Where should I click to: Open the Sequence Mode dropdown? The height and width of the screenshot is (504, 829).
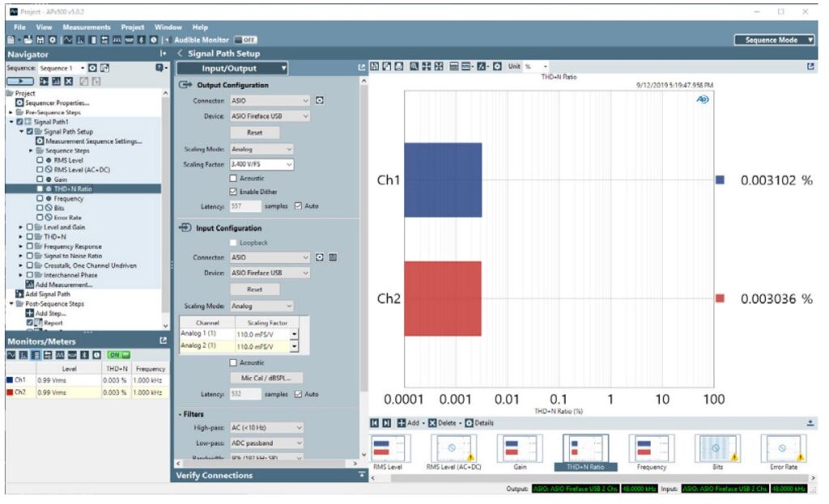[775, 40]
